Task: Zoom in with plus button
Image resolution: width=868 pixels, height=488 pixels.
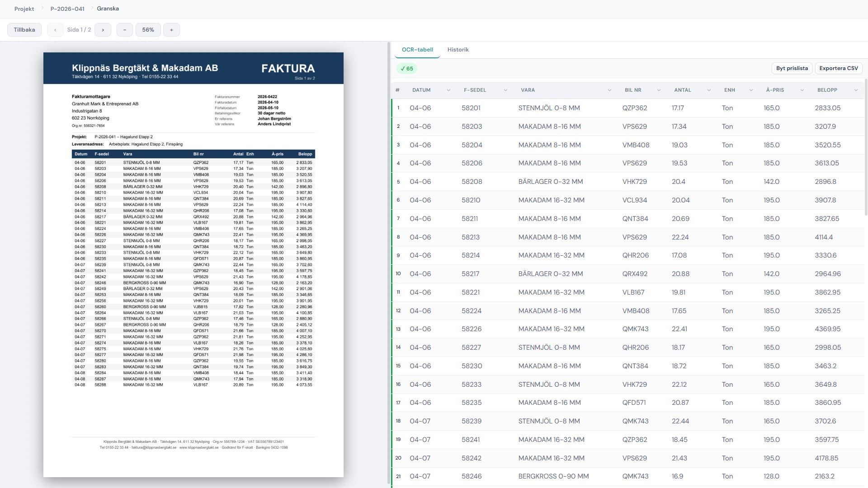Action: [171, 30]
